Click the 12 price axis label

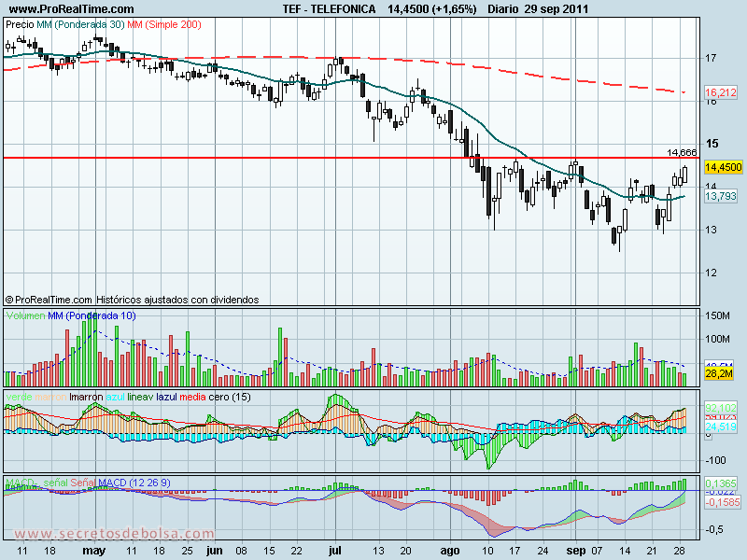[x=711, y=273]
